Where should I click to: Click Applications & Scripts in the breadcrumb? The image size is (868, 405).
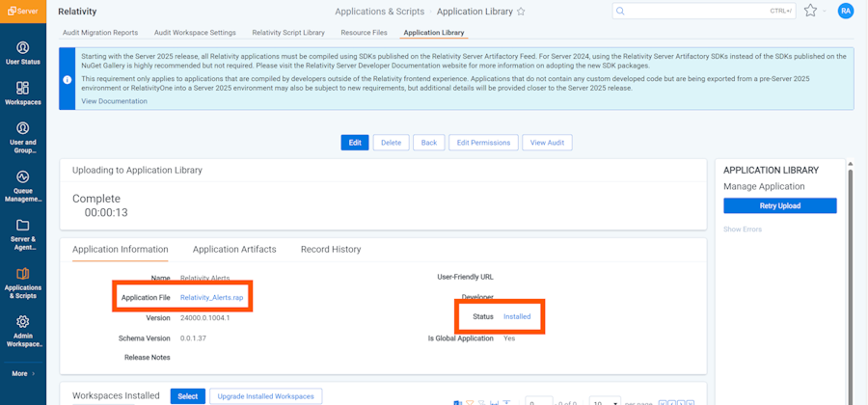380,11
